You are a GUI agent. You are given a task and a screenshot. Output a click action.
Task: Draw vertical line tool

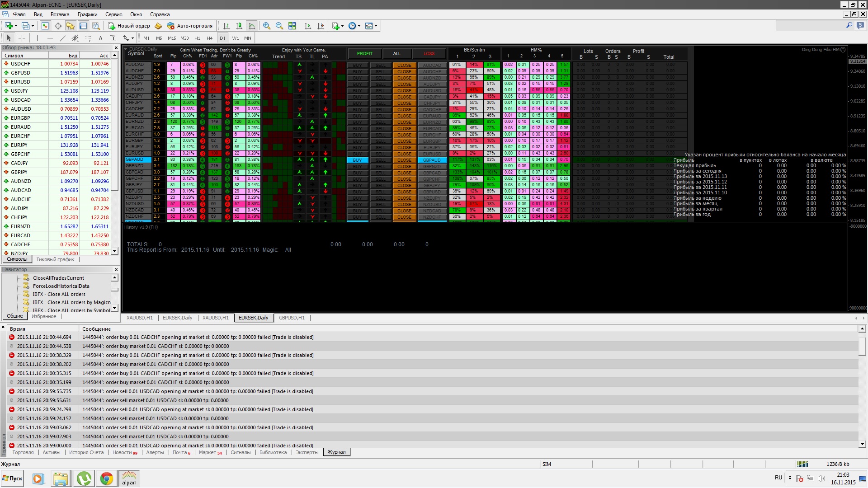tap(37, 38)
